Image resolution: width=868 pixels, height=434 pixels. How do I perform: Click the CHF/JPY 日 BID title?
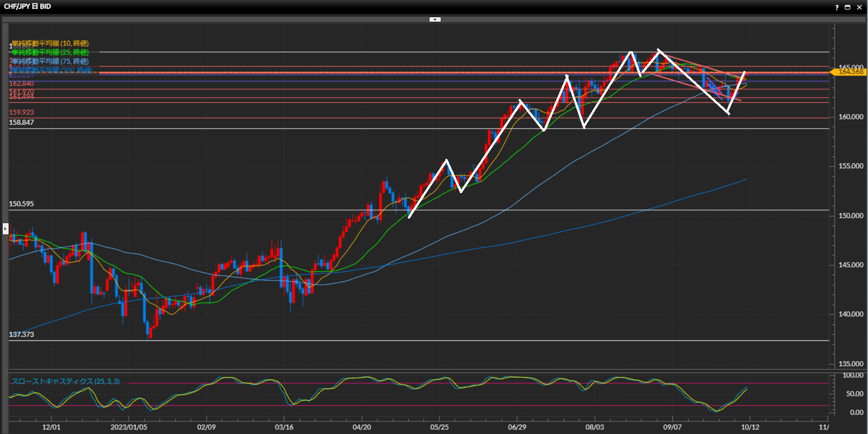[28, 7]
